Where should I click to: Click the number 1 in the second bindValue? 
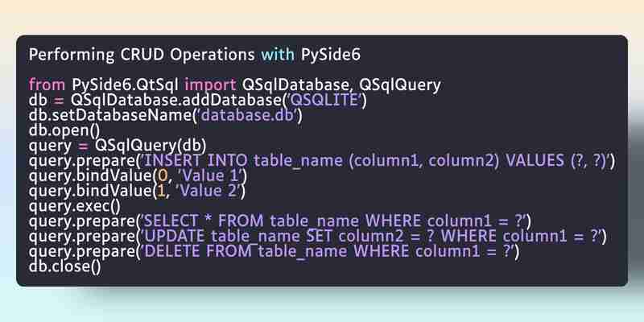[x=161, y=192]
